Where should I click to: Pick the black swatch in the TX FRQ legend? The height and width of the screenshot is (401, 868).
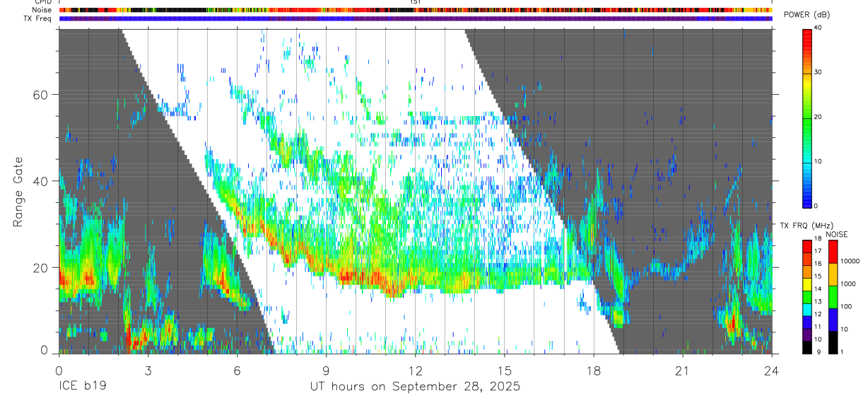click(807, 348)
